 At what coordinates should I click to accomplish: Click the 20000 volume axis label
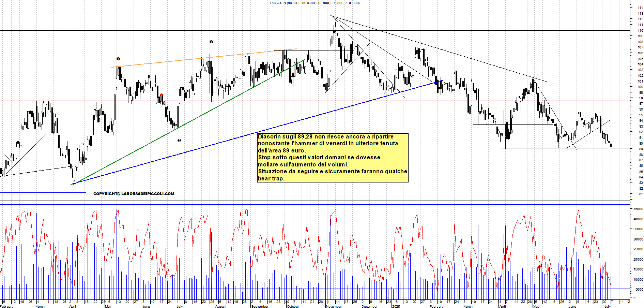coord(638,260)
